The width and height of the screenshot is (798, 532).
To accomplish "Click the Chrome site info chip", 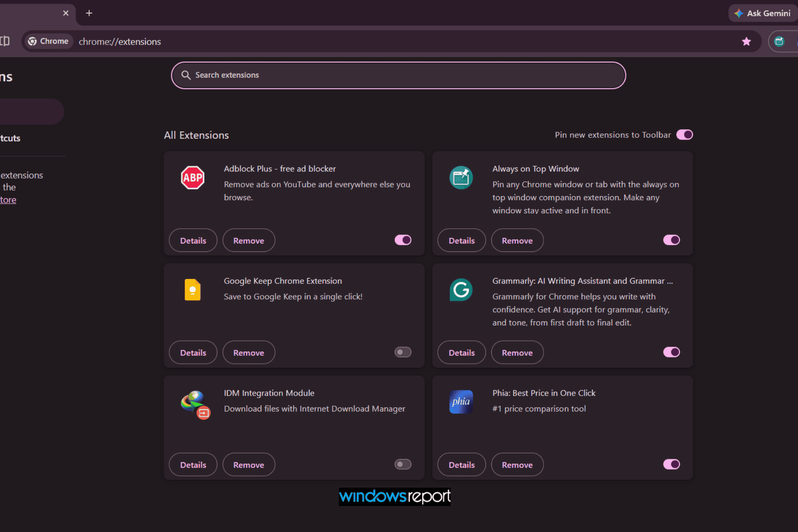I will [x=48, y=42].
